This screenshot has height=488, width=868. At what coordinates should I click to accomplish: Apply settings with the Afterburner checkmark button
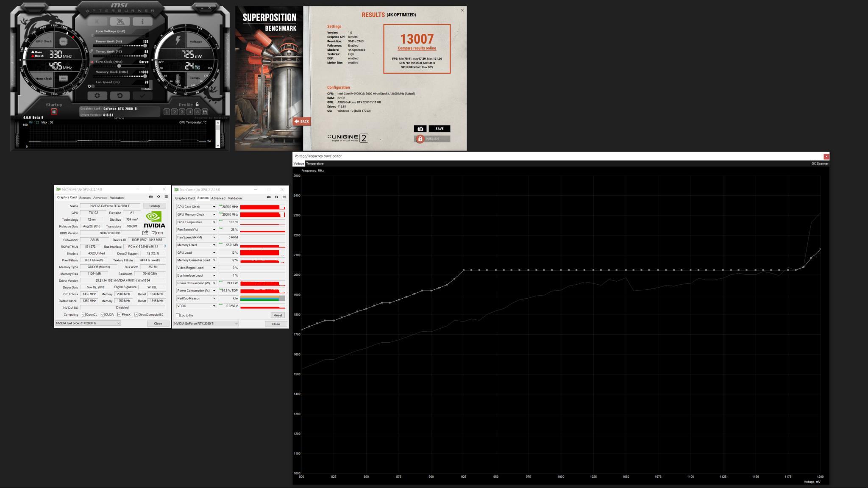(x=142, y=96)
